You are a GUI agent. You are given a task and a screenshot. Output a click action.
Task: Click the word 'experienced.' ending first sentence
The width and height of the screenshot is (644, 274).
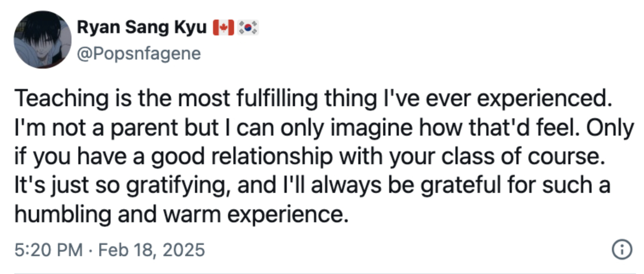click(x=544, y=99)
